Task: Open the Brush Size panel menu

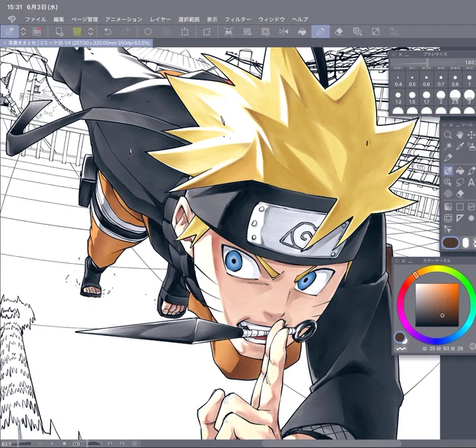Action: click(x=394, y=55)
